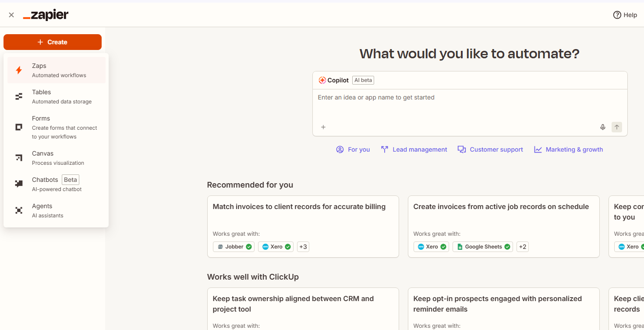
Task: Expand the +3 apps badge
Action: (303, 247)
